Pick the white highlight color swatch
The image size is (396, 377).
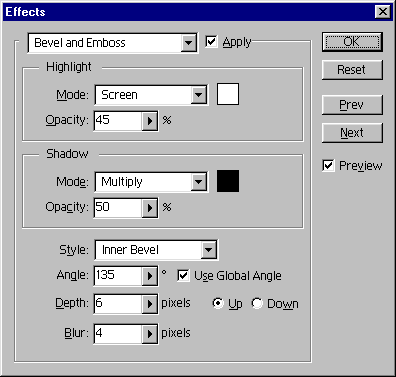coord(228,94)
